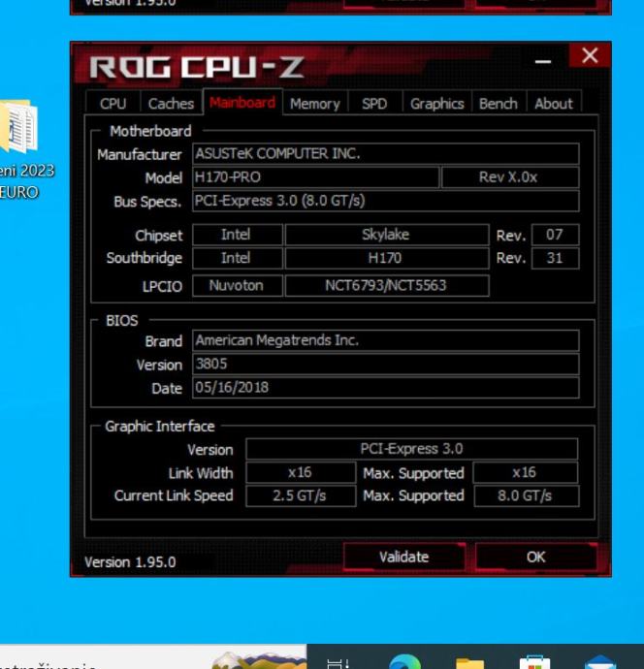Screen dimensions: 644x669
Task: Click the Current Link Speed 2.5 GT/s value
Action: [x=301, y=495]
